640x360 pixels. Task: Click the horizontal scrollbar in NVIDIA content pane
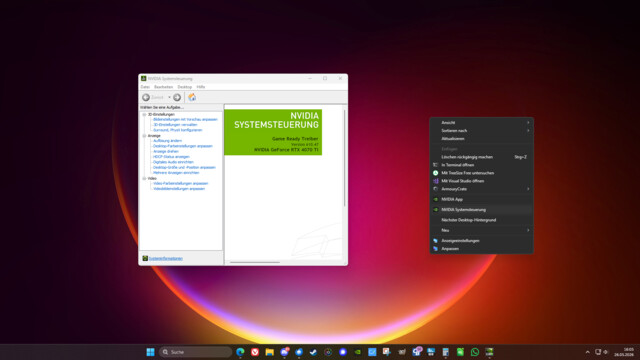(x=255, y=262)
